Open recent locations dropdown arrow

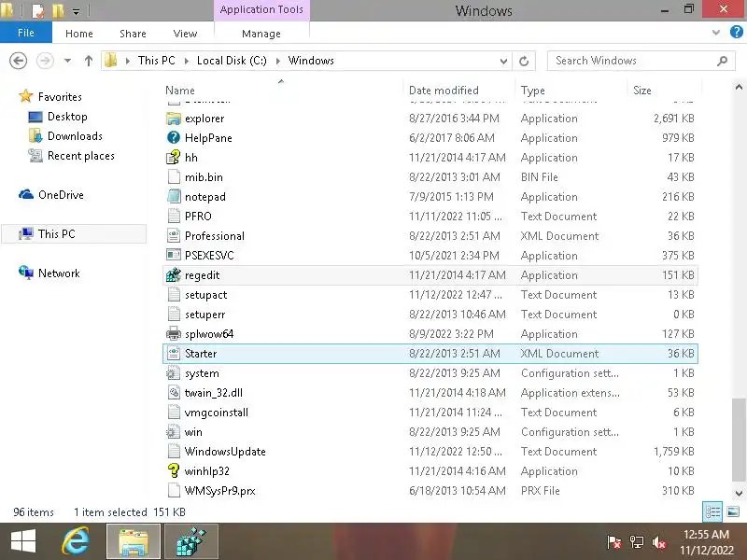pos(67,61)
